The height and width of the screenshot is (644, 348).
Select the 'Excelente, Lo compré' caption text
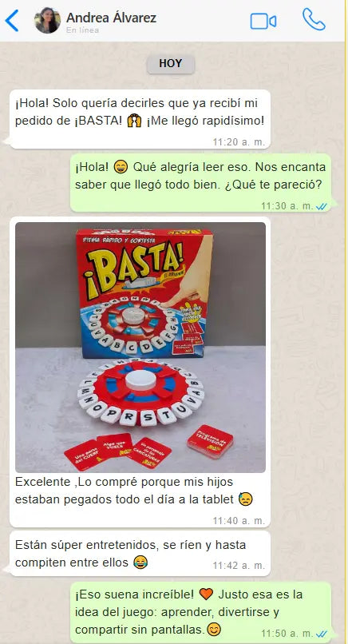[134, 491]
